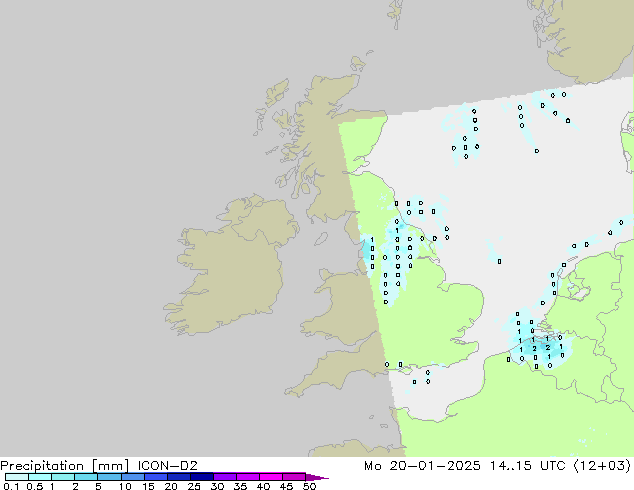Select the 40–45 mm magenta legend swatch

coord(271,477)
